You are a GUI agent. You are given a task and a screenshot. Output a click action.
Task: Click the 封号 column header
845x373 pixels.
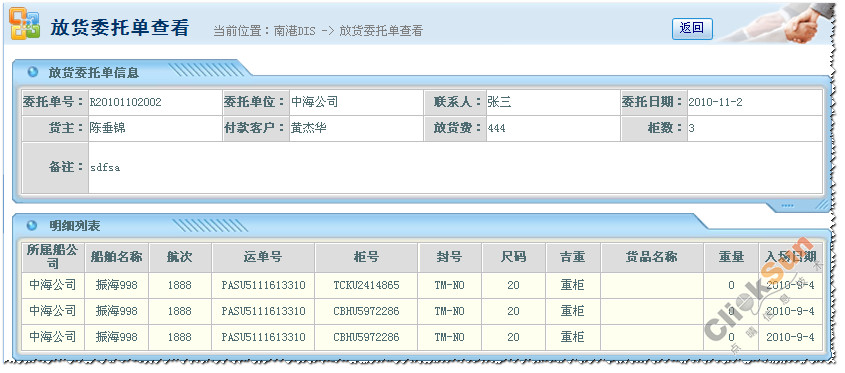(449, 257)
